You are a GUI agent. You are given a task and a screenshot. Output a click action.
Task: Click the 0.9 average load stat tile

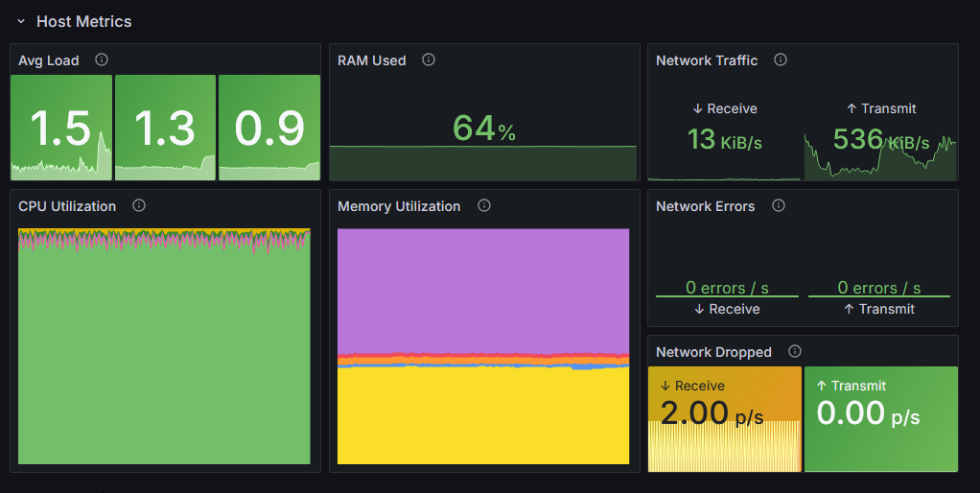(x=269, y=128)
